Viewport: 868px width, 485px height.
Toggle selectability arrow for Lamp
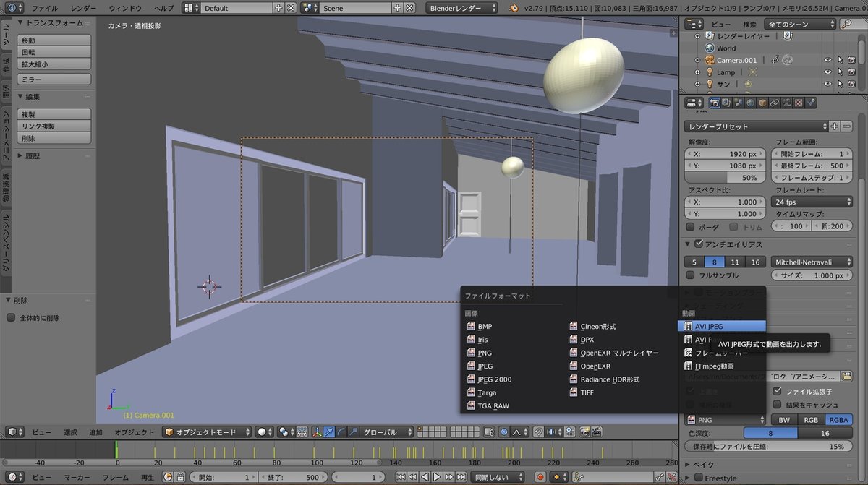[x=840, y=72]
